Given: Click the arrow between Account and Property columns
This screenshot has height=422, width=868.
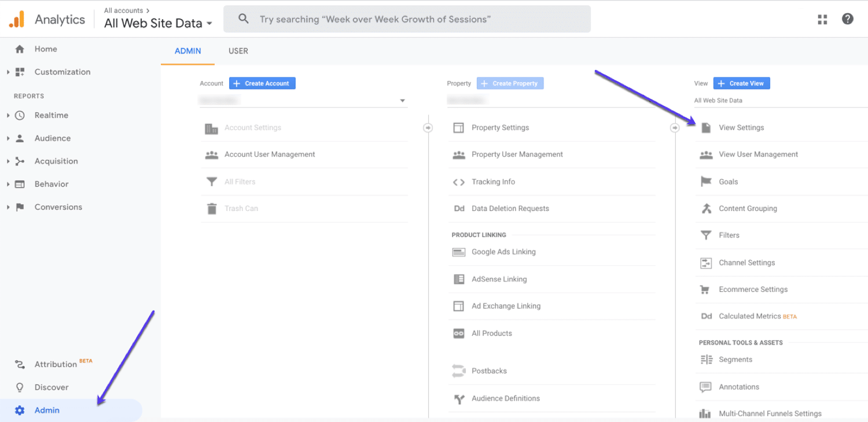Looking at the screenshot, I should click(x=428, y=127).
